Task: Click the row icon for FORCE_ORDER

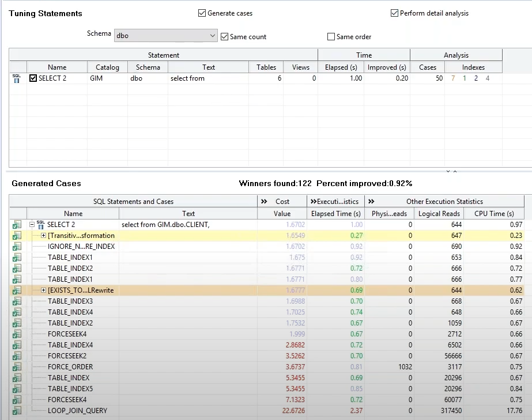Action: coord(17,367)
